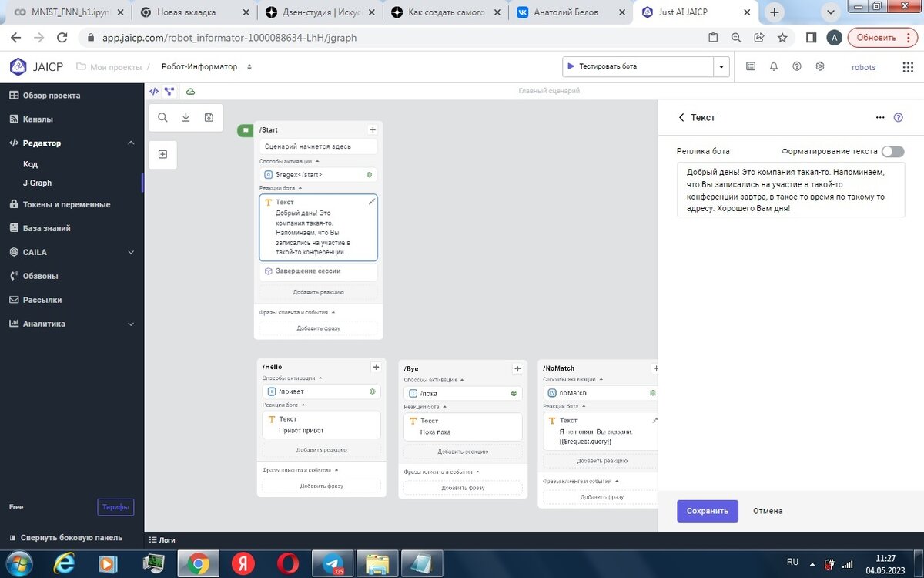This screenshot has width=924, height=578.
Task: Click Отмена in the text panel
Action: pos(768,511)
